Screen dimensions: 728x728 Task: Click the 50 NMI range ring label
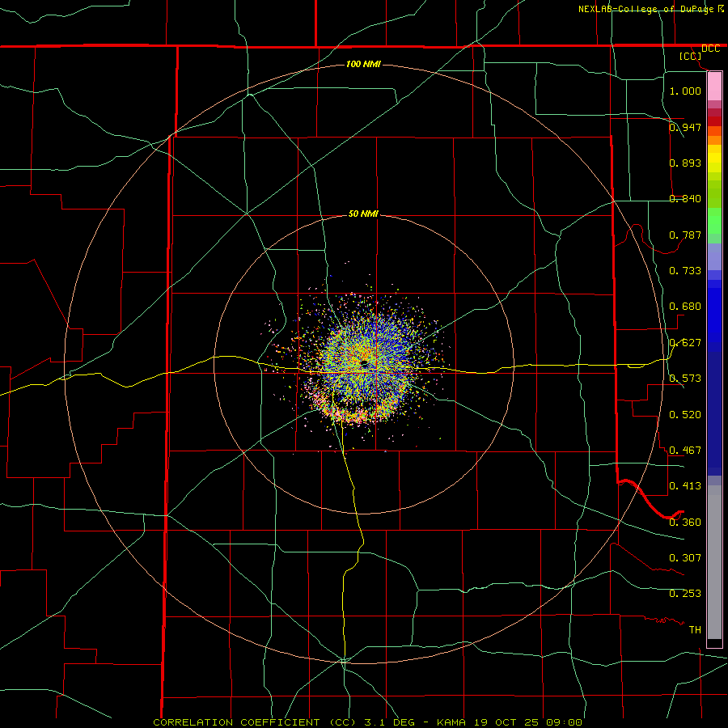point(363,214)
